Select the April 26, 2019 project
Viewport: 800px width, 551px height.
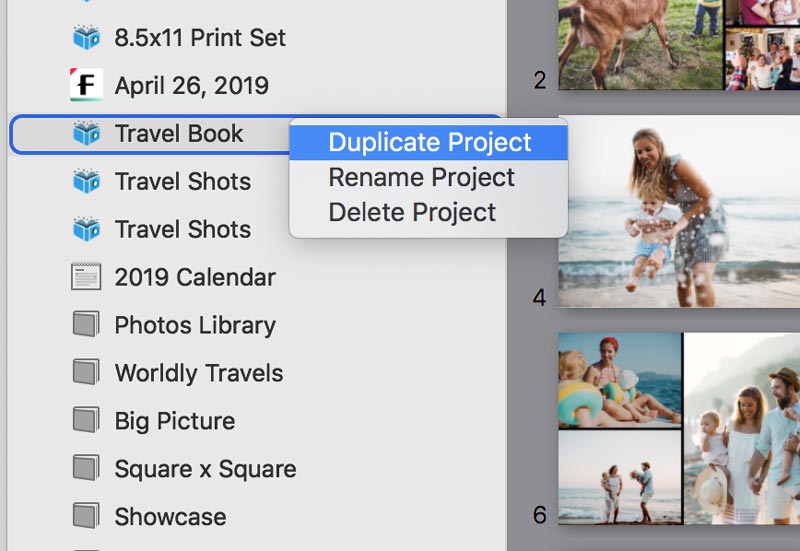click(191, 85)
